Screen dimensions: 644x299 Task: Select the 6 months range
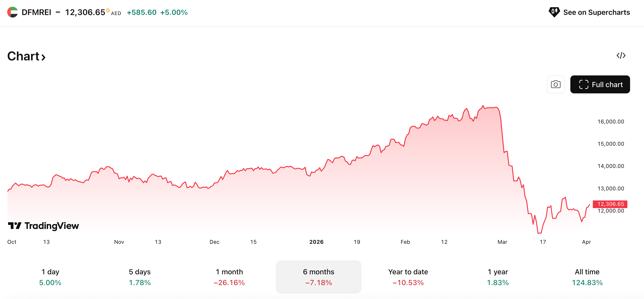point(318,277)
